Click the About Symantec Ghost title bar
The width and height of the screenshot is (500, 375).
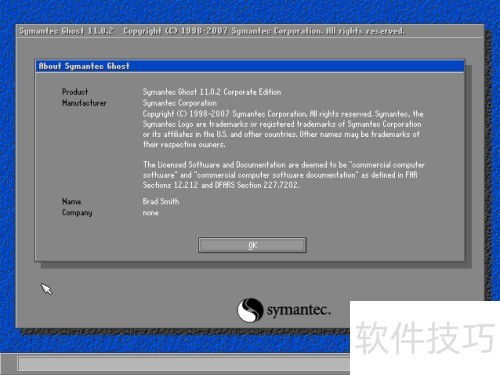(250, 66)
